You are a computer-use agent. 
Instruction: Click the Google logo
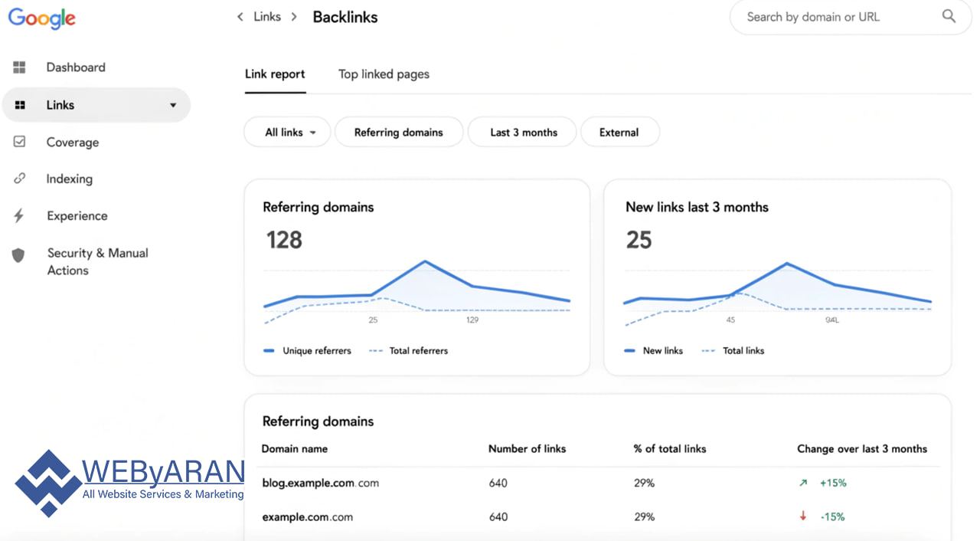(41, 18)
